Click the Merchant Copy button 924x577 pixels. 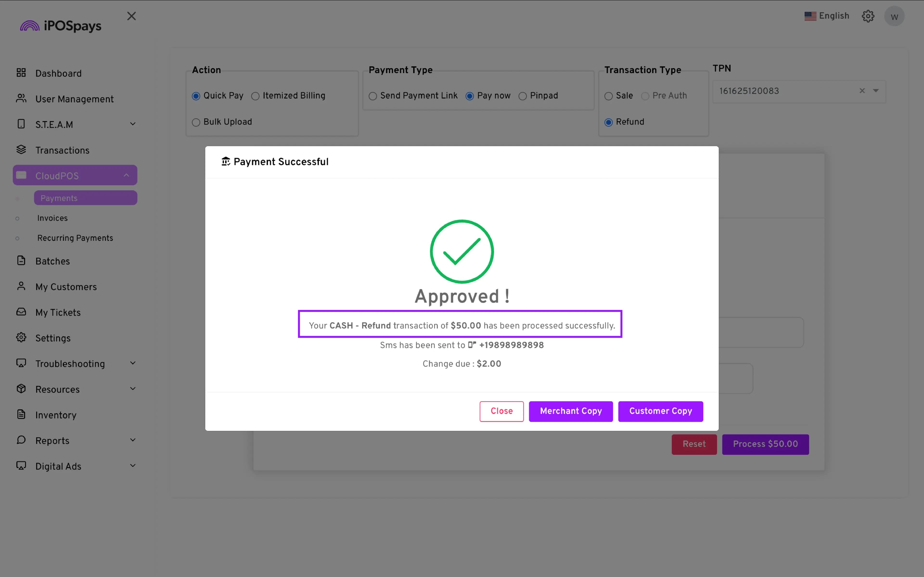[571, 411]
